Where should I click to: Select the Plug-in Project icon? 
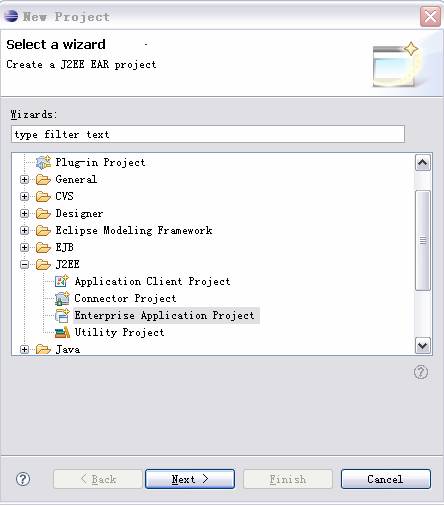43,162
